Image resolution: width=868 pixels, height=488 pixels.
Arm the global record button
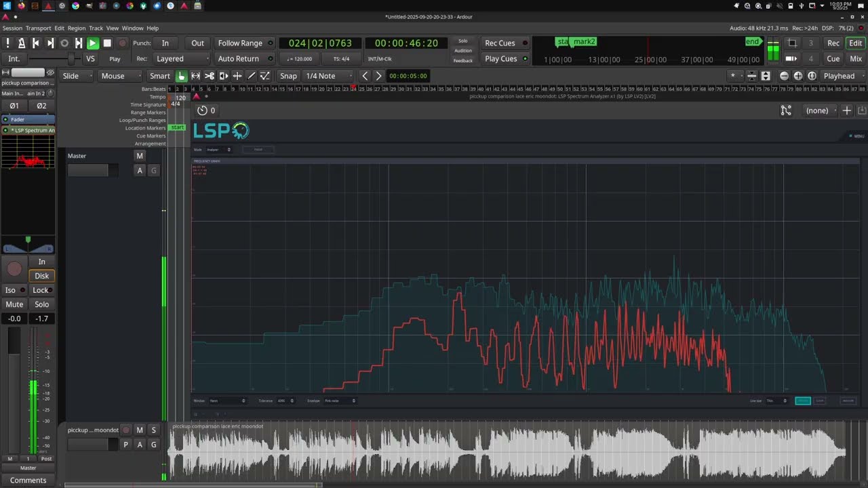pos(122,43)
